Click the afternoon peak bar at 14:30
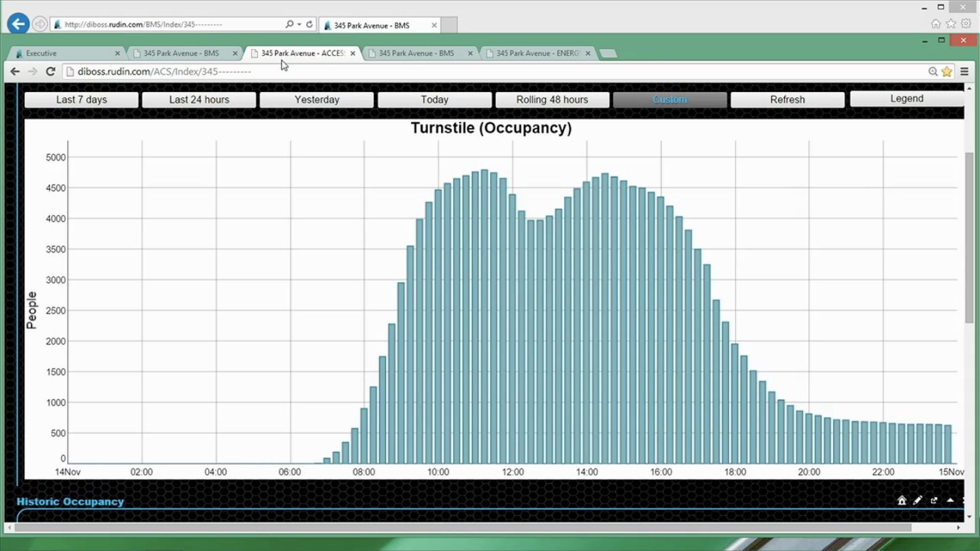Image resolution: width=980 pixels, height=551 pixels. [x=605, y=319]
